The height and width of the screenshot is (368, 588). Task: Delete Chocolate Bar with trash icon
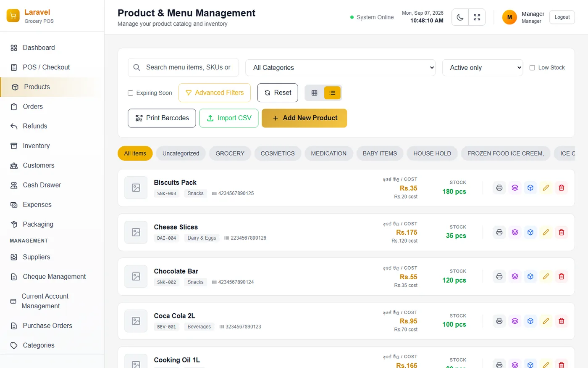[562, 277]
